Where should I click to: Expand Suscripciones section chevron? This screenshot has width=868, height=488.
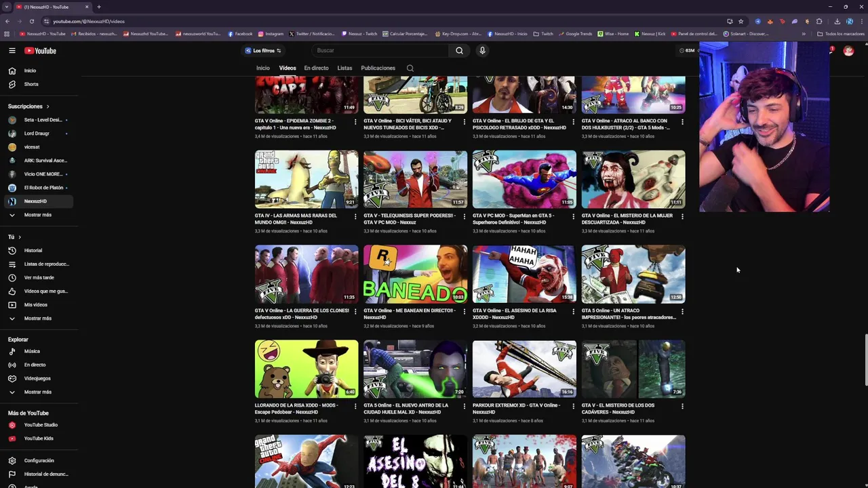click(47, 106)
